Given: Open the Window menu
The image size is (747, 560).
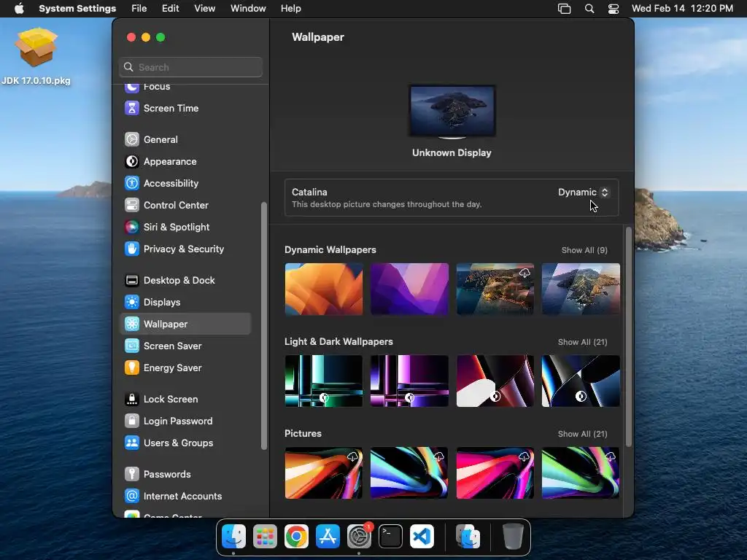Looking at the screenshot, I should click(248, 9).
